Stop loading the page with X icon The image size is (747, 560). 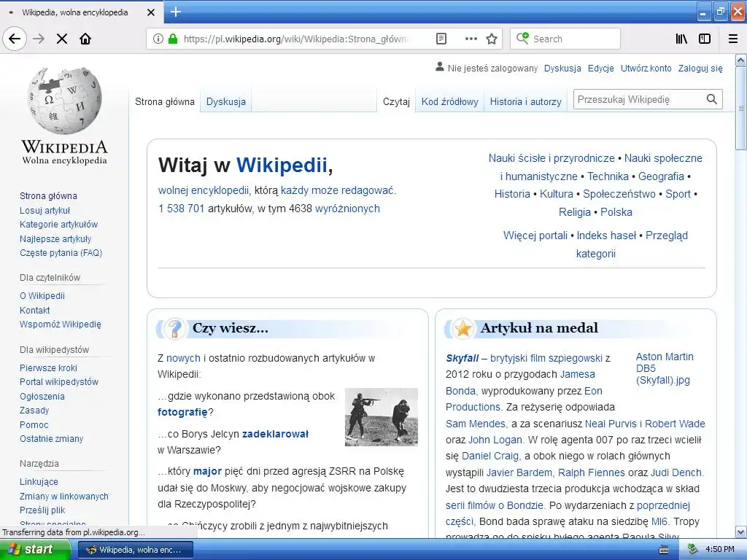(62, 39)
